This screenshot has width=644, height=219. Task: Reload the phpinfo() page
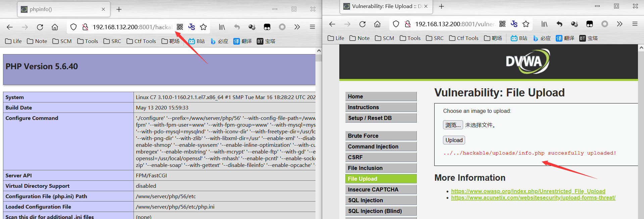tap(40, 27)
